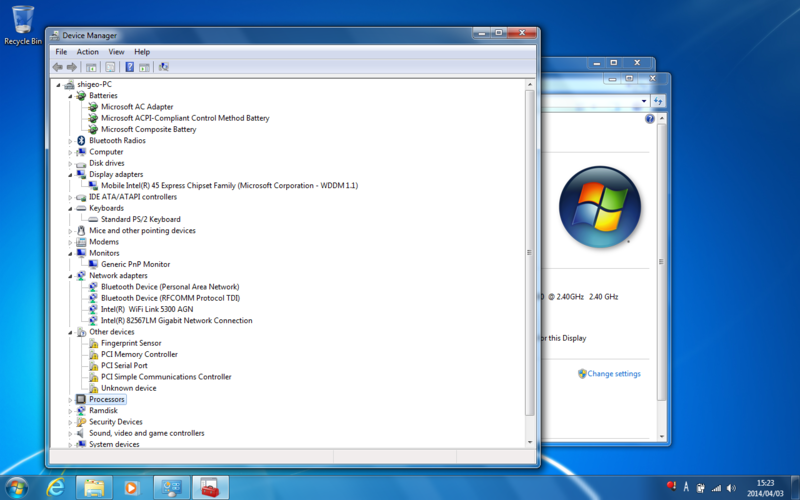Click the blue Help toolbar icon
This screenshot has height=500, width=800.
tap(130, 67)
